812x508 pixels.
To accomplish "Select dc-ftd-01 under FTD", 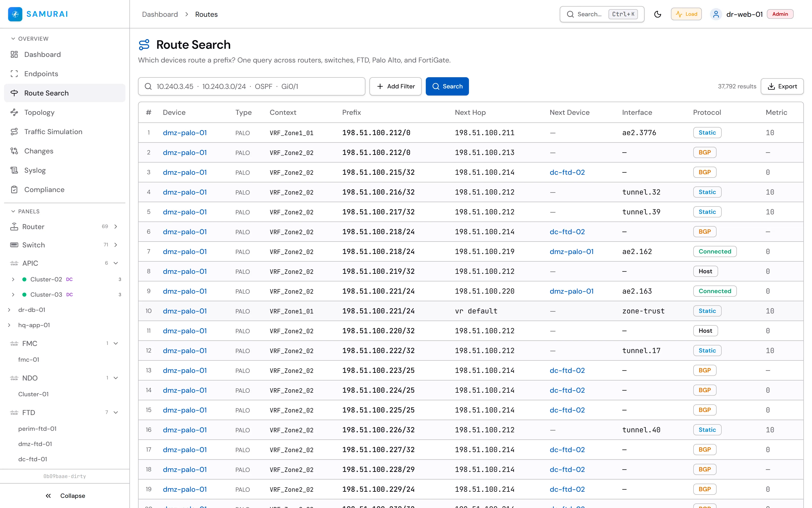I will [x=32, y=459].
